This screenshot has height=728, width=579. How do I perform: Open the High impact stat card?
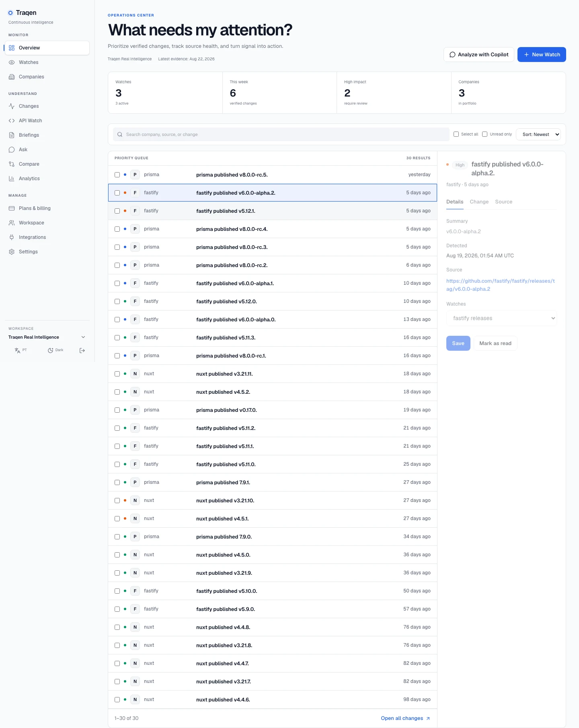point(394,93)
